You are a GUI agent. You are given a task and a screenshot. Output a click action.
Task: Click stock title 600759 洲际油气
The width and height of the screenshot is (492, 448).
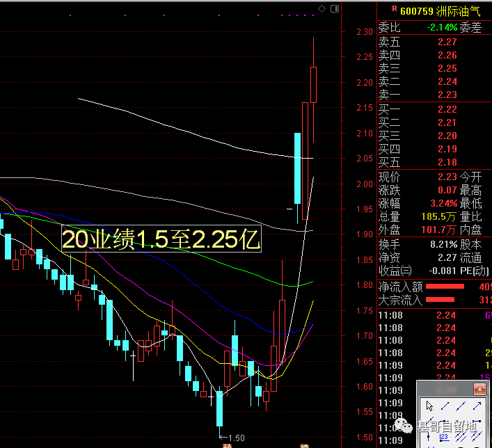click(x=441, y=11)
